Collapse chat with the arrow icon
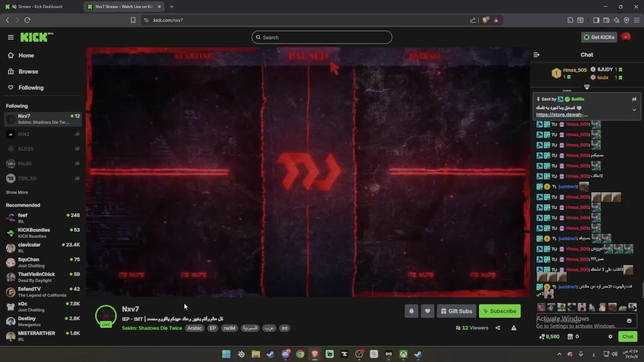Screen dimensions: 644x362 point(536,55)
